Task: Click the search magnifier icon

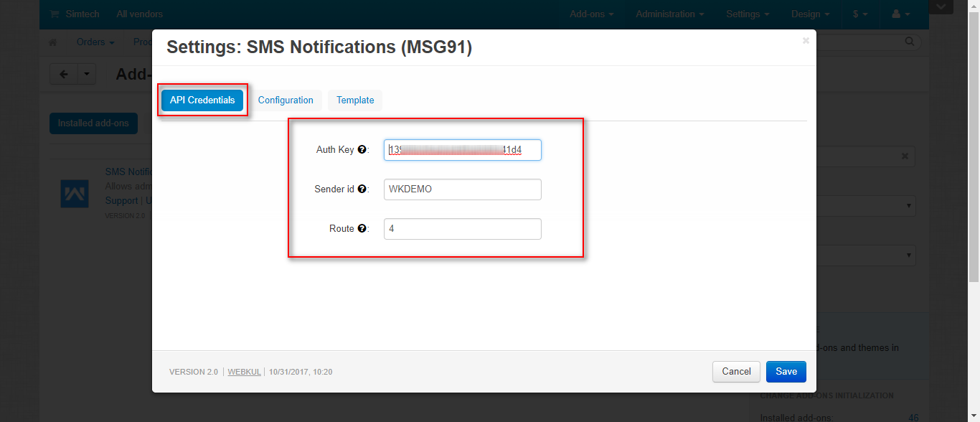Action: click(x=910, y=42)
